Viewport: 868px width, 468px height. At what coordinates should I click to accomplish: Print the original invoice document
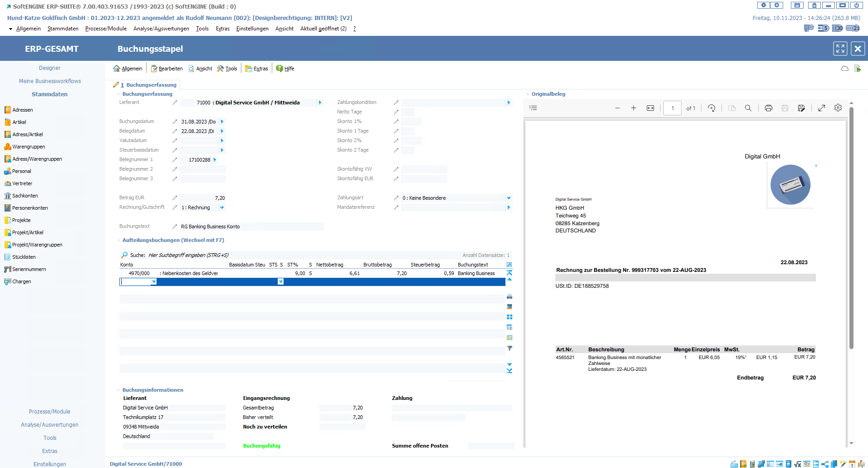tap(768, 108)
